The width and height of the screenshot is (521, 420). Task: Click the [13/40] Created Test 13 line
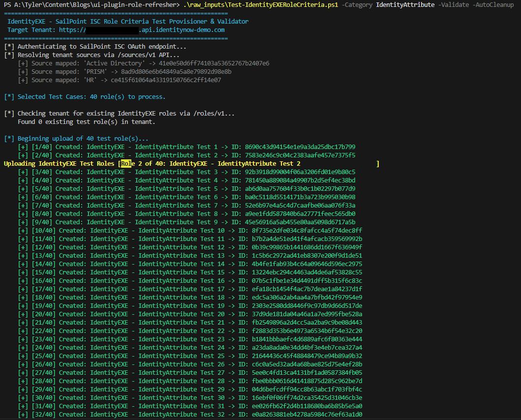click(x=190, y=256)
